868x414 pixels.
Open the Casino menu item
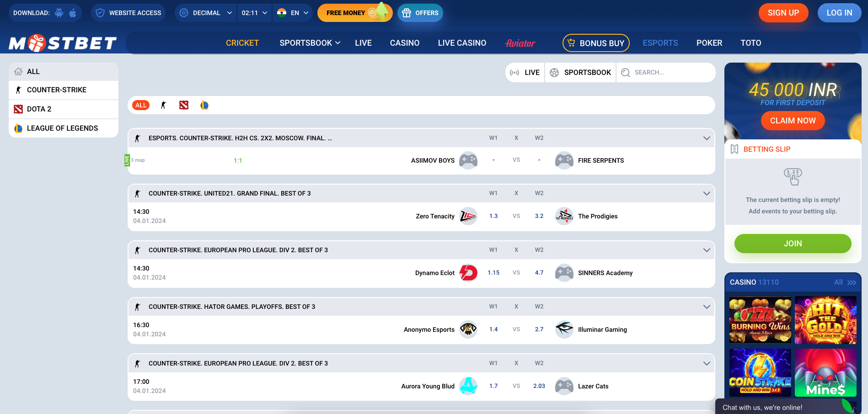click(x=405, y=43)
